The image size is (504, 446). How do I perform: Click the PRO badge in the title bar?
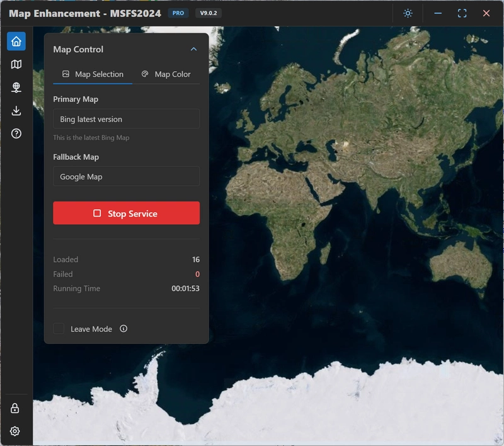(x=178, y=12)
